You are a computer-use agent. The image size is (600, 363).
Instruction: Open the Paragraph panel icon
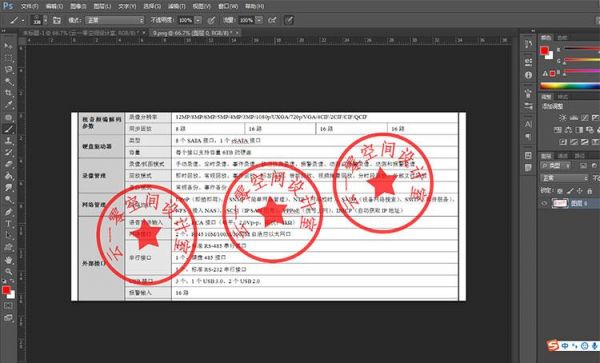(x=528, y=137)
